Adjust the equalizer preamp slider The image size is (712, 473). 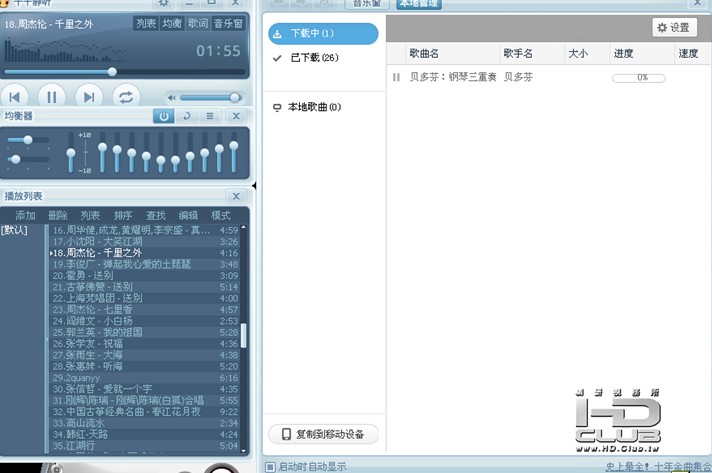71,153
